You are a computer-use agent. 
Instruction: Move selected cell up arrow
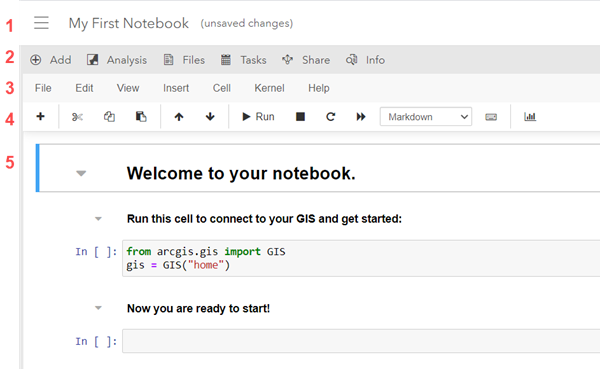pos(179,117)
